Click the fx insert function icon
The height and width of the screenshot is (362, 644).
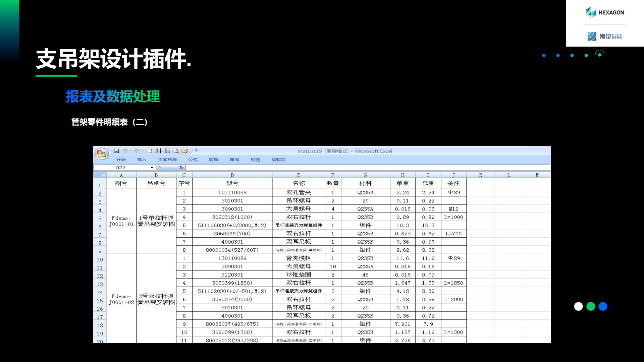point(181,167)
